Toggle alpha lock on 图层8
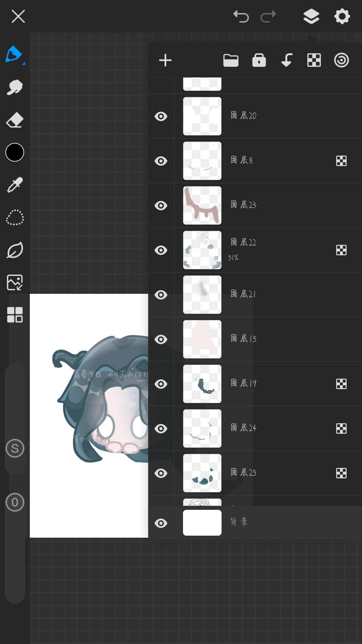Viewport: 362px width, 644px height. point(341,161)
